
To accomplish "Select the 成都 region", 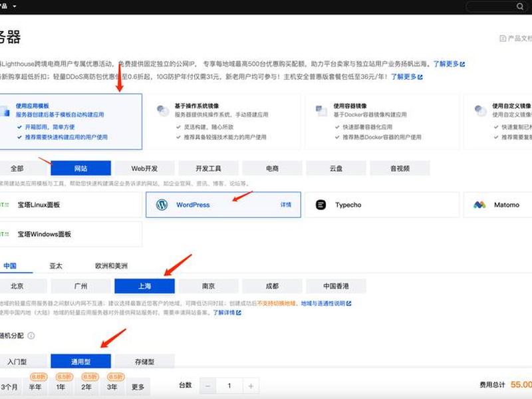I will click(272, 286).
